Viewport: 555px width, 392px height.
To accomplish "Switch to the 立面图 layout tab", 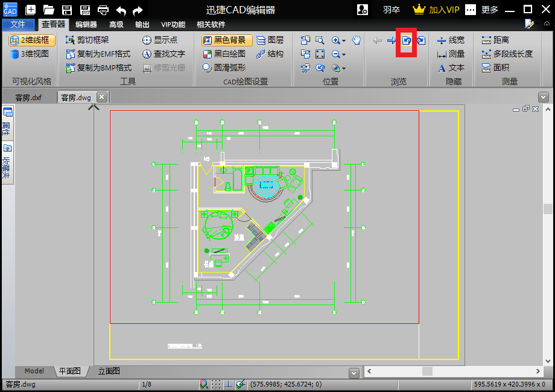I will tap(109, 371).
